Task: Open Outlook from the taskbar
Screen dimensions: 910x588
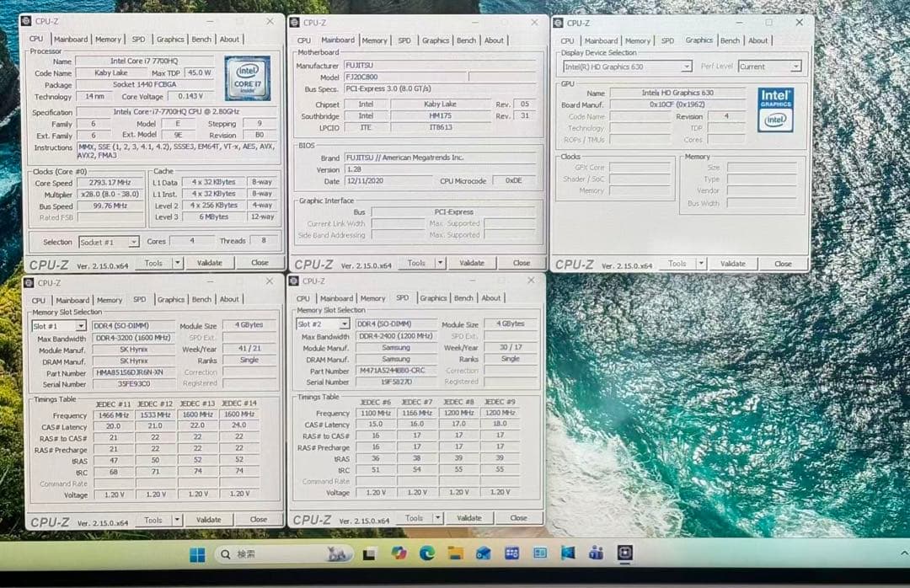Action: pos(484,553)
